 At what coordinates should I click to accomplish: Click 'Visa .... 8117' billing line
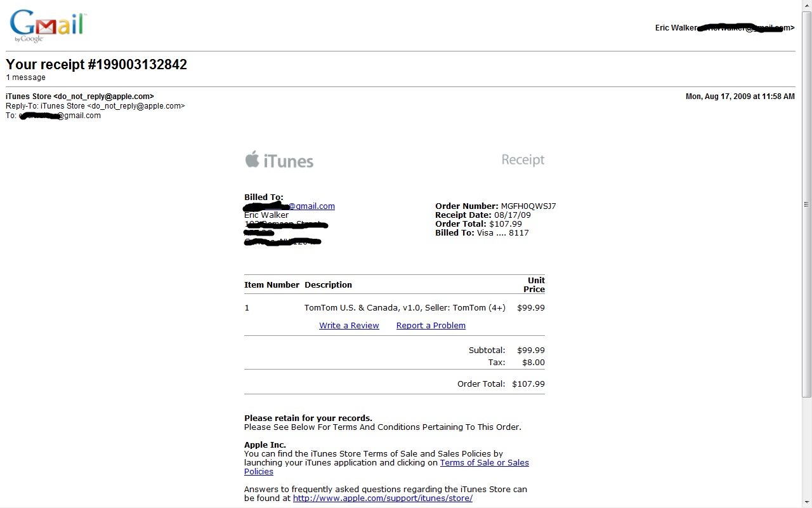(x=482, y=233)
